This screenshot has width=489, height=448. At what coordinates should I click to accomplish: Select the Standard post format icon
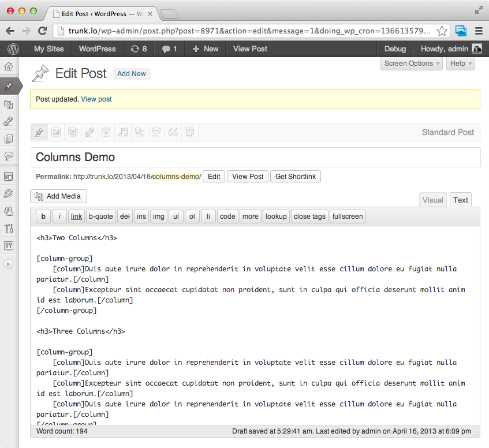pos(39,132)
